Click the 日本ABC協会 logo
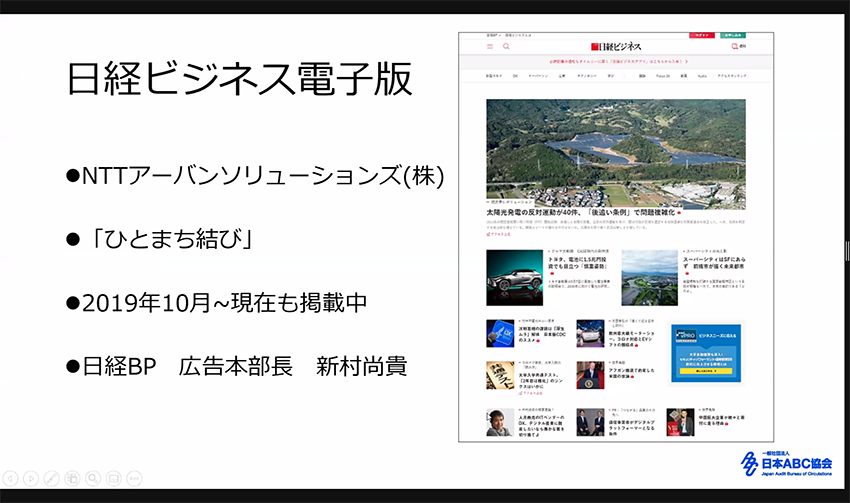 [785, 463]
